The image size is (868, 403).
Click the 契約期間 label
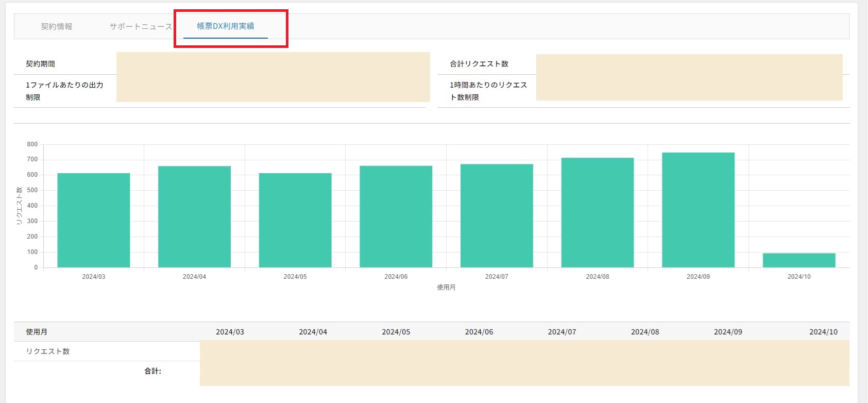(41, 64)
